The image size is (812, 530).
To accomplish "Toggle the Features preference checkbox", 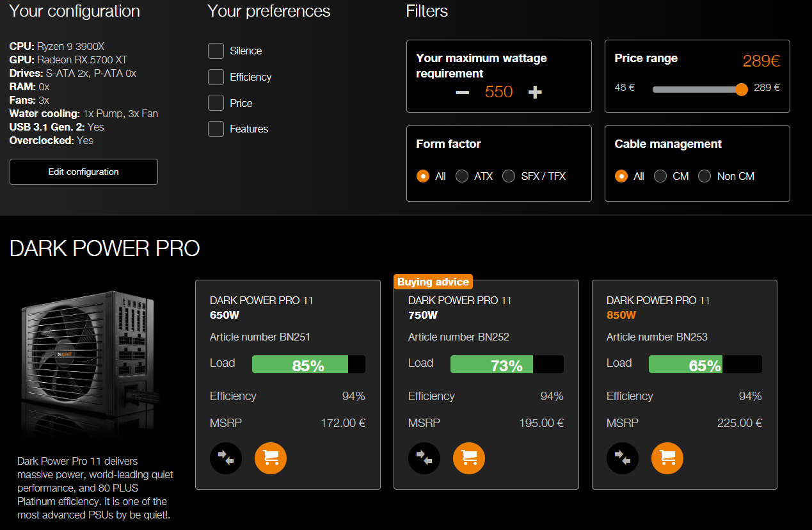I will point(216,129).
